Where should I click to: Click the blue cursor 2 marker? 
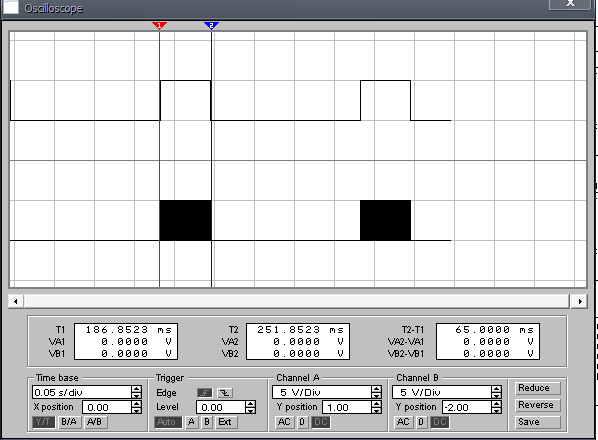tap(211, 26)
